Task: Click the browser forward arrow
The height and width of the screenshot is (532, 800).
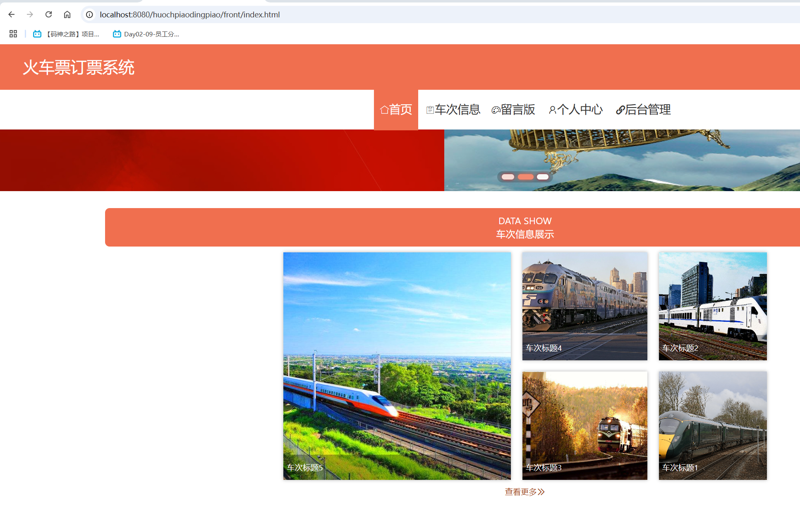Action: [x=30, y=14]
